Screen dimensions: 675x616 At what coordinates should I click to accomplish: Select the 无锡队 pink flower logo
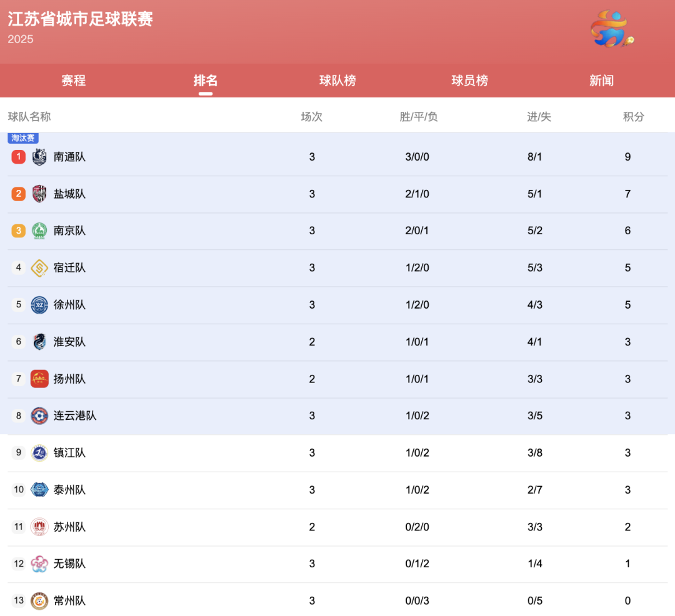[39, 564]
